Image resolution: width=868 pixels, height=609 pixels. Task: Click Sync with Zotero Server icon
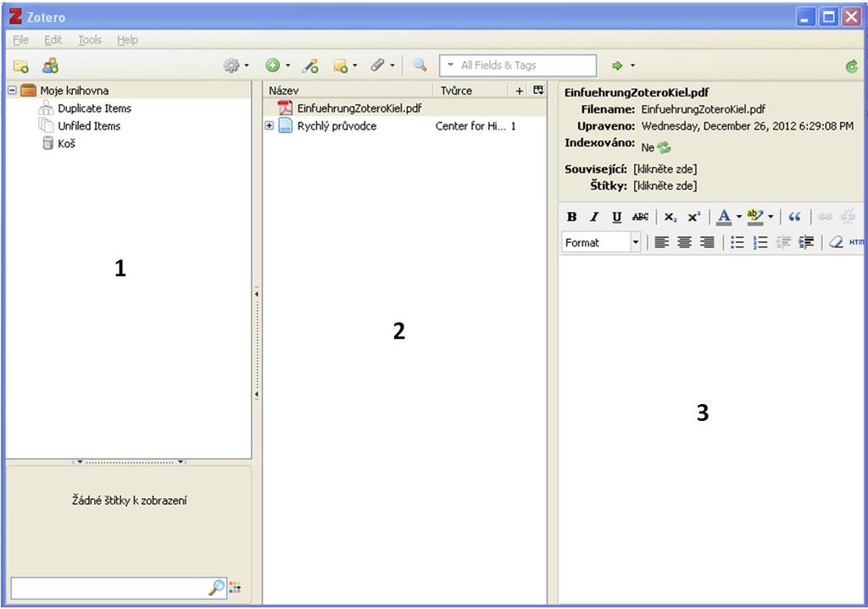tap(852, 66)
